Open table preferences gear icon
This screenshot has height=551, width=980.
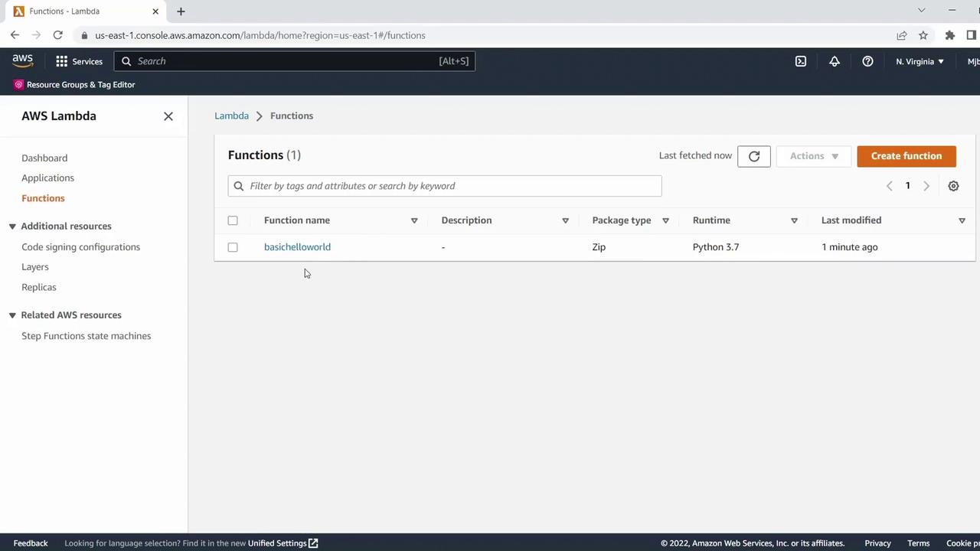coord(953,186)
